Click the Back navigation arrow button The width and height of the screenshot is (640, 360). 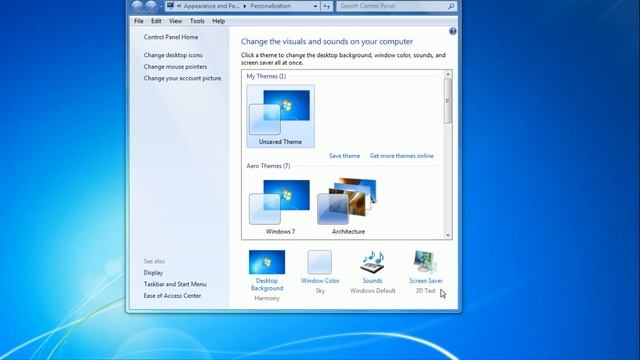click(137, 5)
